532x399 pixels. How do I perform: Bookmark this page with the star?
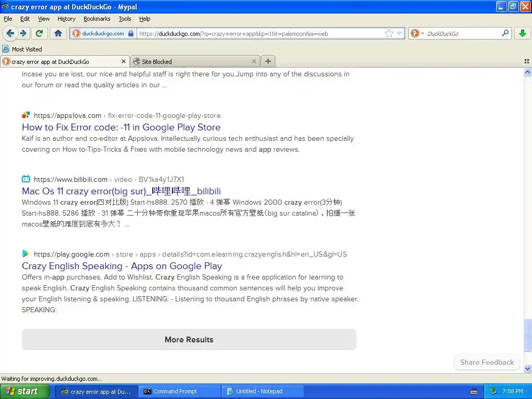[389, 33]
